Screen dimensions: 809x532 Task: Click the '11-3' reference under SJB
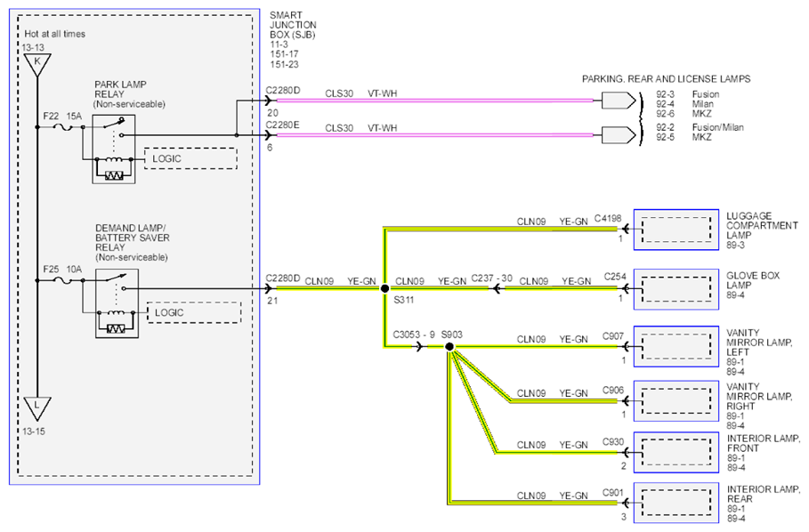point(279,44)
